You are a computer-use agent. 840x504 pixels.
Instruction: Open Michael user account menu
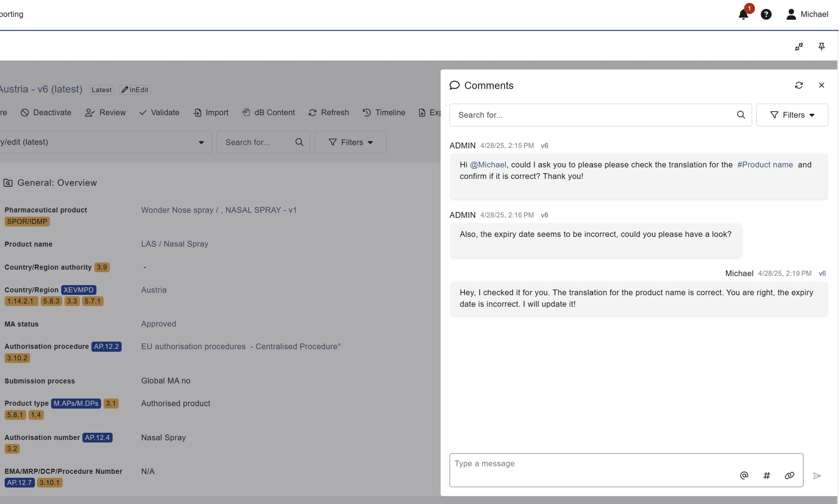[x=807, y=14]
